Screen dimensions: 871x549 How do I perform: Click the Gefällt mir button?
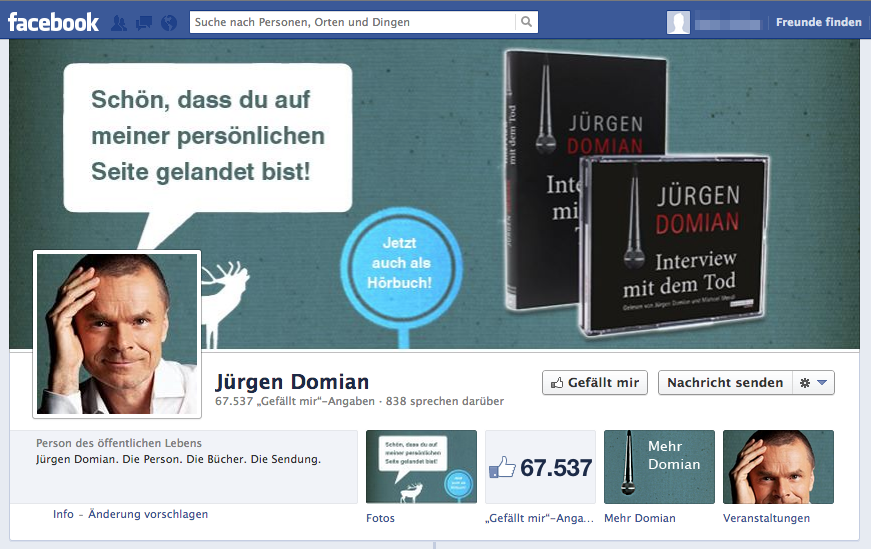(595, 383)
